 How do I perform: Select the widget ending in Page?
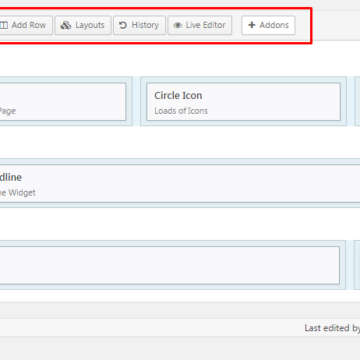(x=63, y=102)
